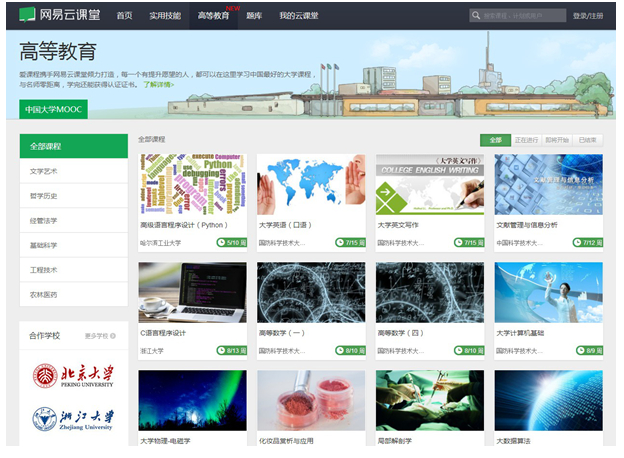Viewport: 624px width, 458px height.
Task: Open the 实用技能 nav item
Action: pyautogui.click(x=165, y=16)
